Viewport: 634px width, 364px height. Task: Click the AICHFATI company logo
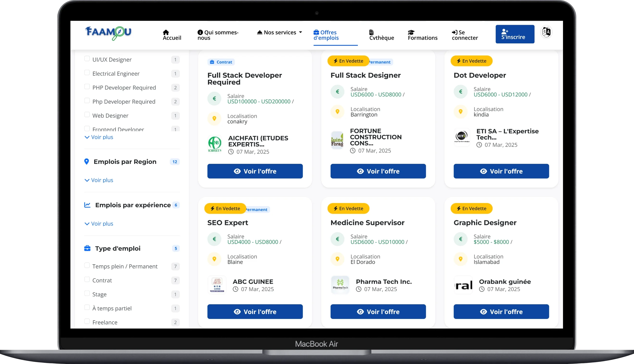215,144
